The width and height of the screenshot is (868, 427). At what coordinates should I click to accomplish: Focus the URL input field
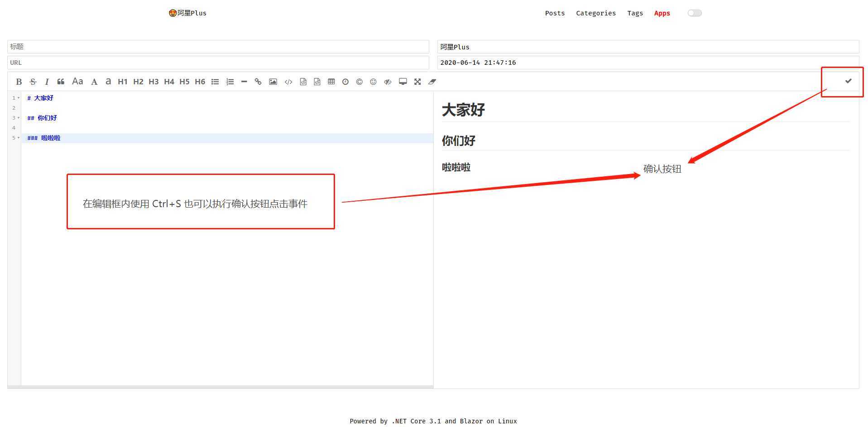[218, 63]
